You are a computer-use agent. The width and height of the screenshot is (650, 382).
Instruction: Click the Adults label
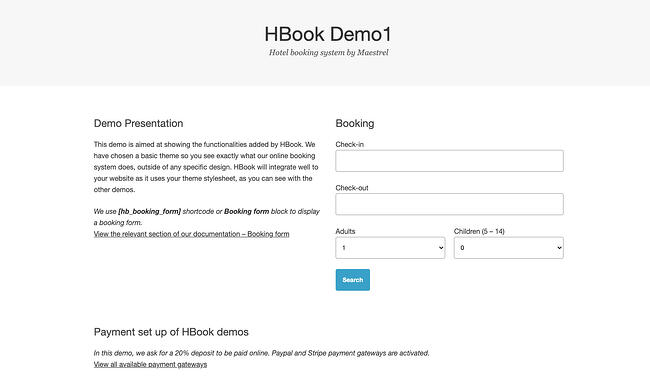tap(345, 231)
